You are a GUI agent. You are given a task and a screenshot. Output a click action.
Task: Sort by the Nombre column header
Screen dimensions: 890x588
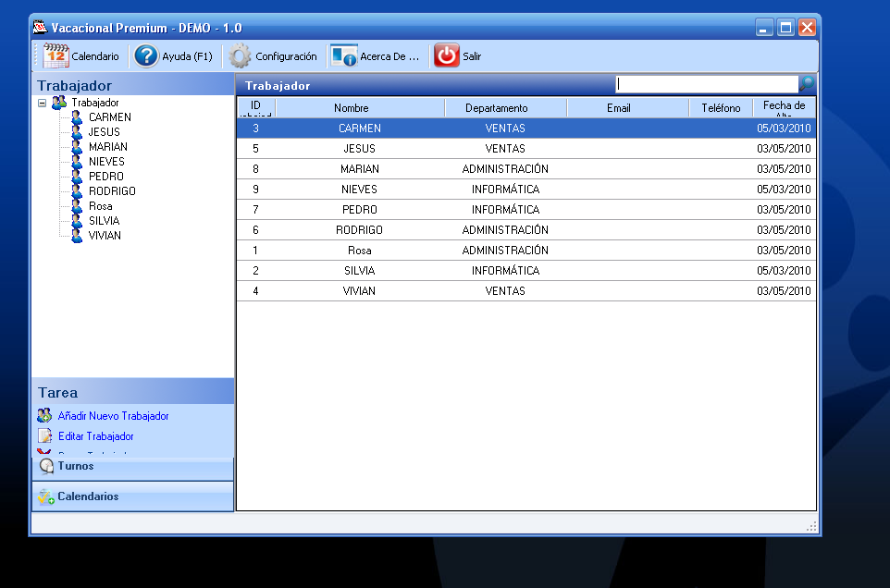(x=360, y=107)
